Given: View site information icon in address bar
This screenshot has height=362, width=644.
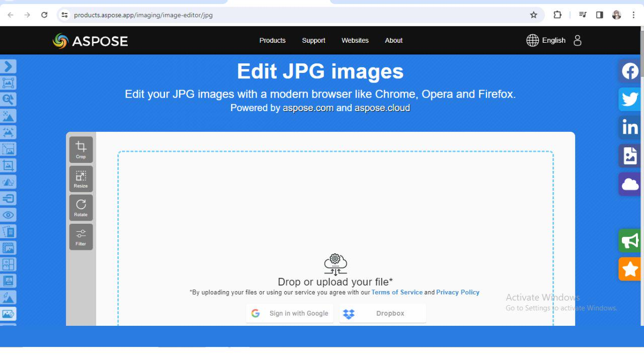Looking at the screenshot, I should tap(64, 15).
